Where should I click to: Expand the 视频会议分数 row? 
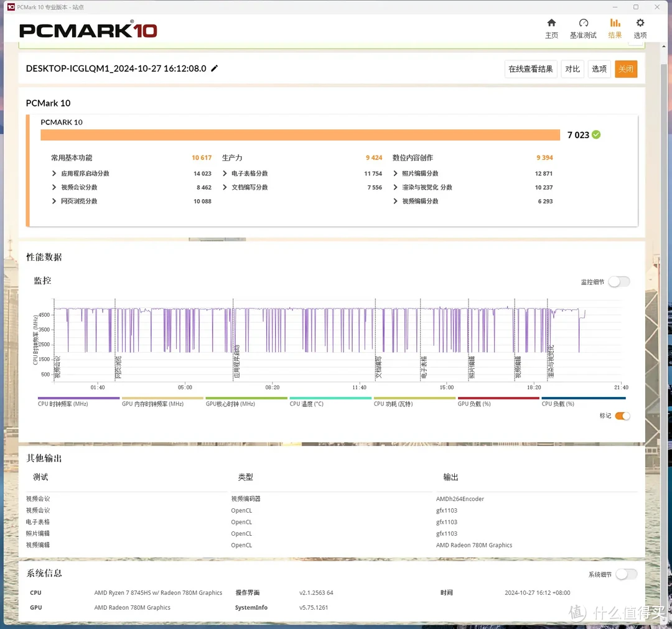[x=54, y=187]
